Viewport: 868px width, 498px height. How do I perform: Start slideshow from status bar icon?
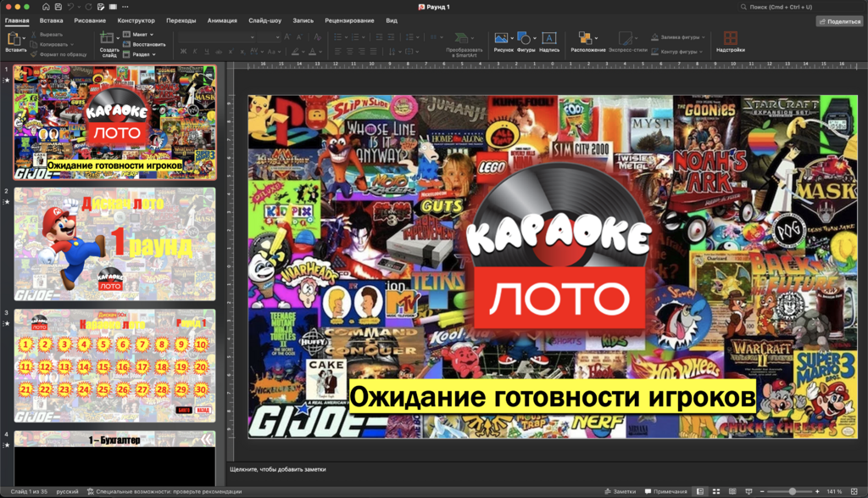[x=749, y=491]
